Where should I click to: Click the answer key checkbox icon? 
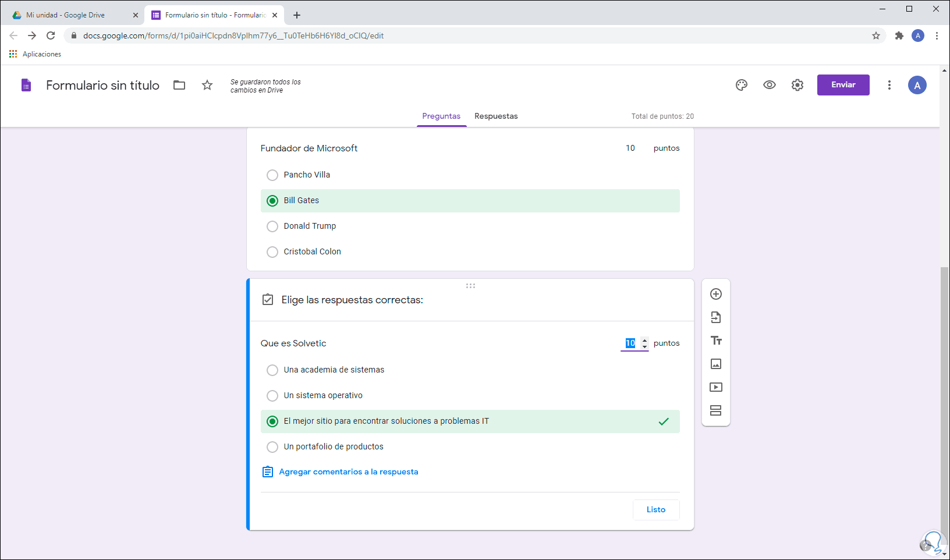click(268, 300)
